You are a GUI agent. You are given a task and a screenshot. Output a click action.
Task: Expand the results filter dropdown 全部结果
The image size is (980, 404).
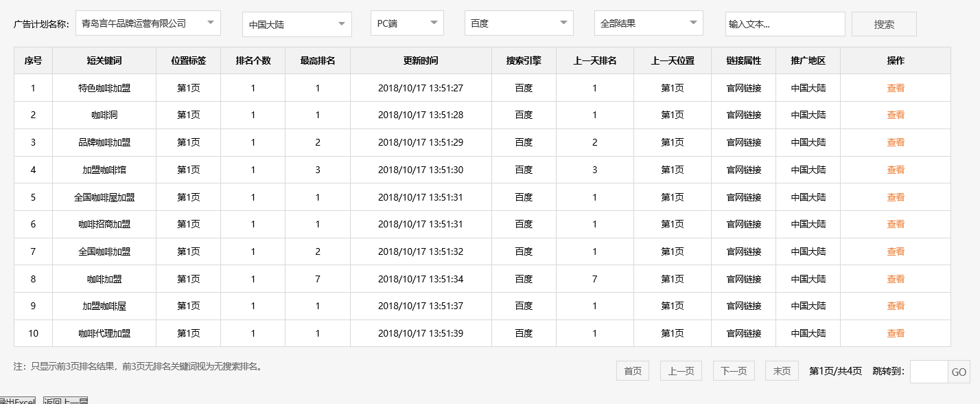pos(648,23)
